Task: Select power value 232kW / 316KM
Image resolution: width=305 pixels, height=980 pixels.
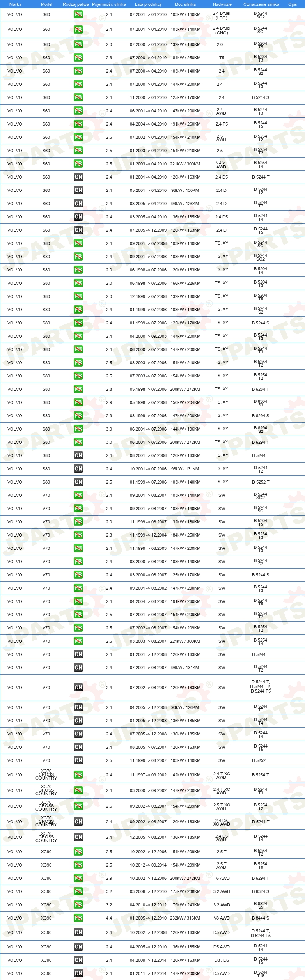Action: [x=185, y=918]
